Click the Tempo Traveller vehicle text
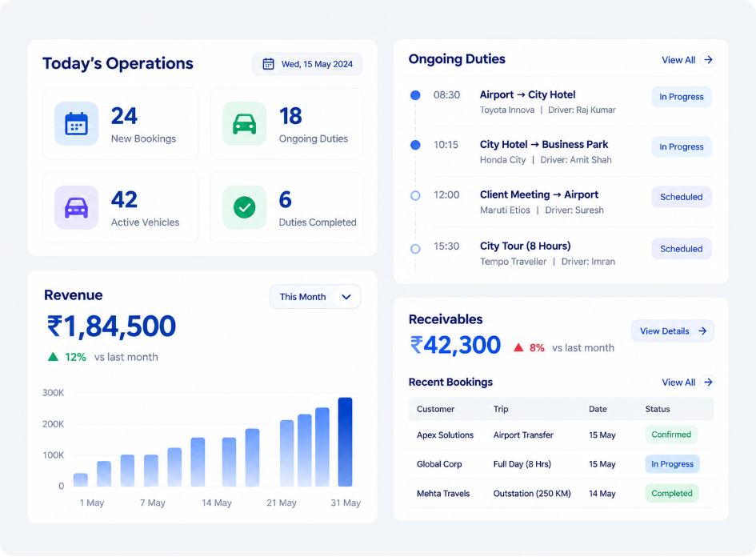 513,262
